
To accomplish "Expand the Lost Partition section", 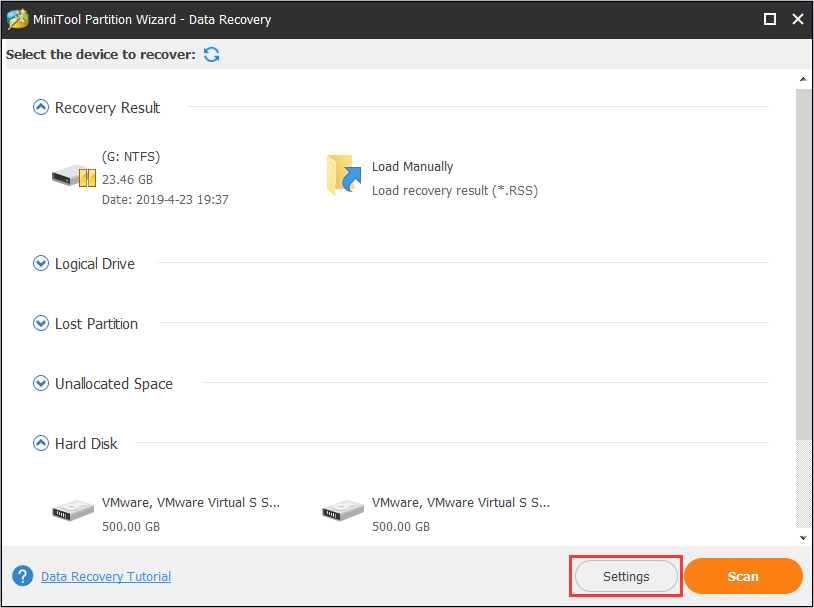I will coord(41,323).
